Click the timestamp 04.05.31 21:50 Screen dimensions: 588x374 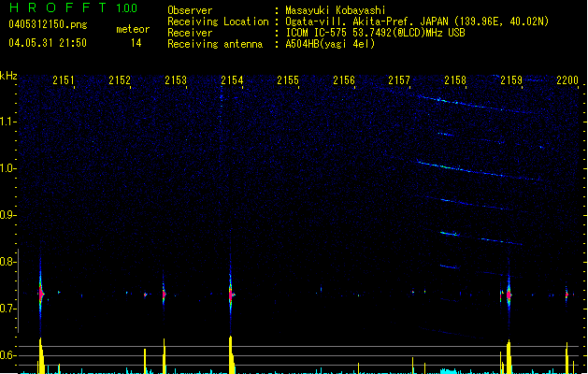[48, 43]
